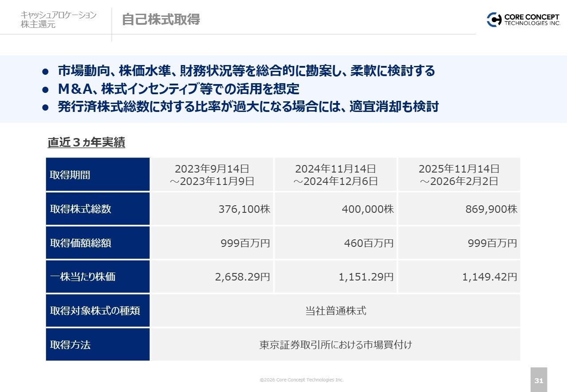Click the 当社普通株式 merged cell

pyautogui.click(x=336, y=311)
